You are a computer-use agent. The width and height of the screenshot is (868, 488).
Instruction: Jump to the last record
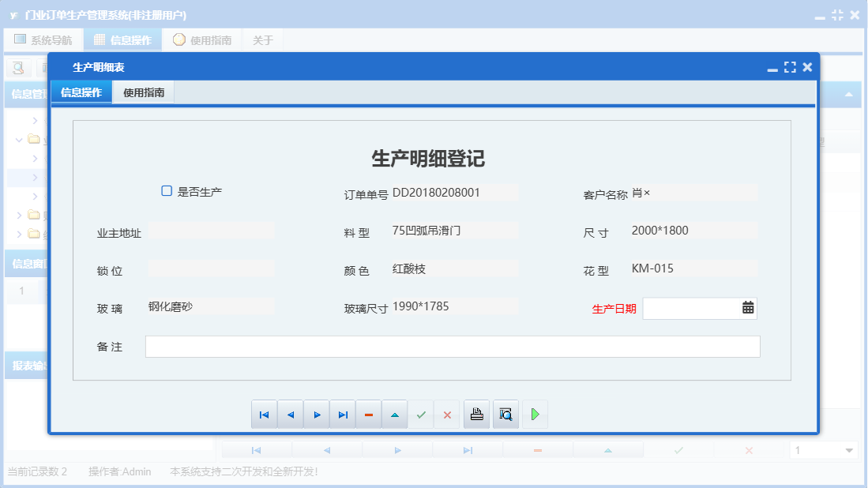tap(343, 414)
